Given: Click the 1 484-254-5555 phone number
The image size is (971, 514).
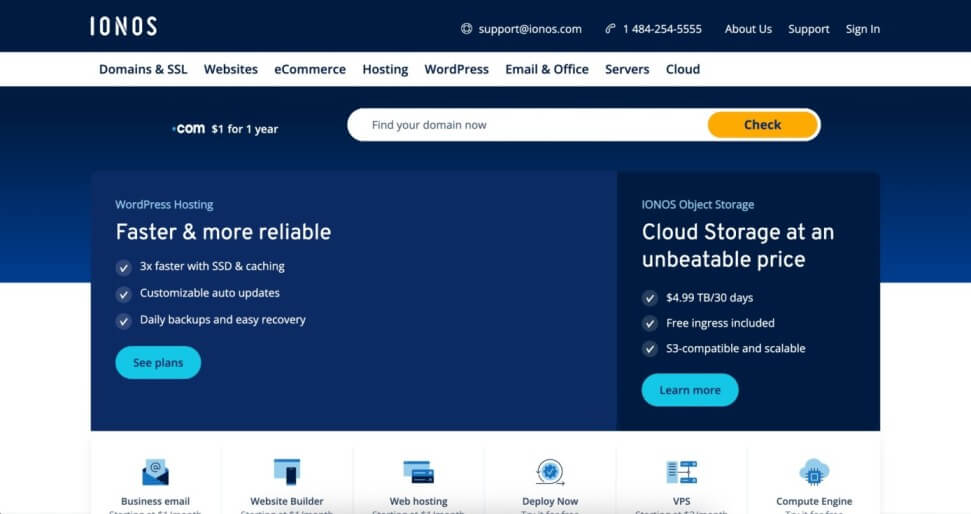Looking at the screenshot, I should pos(662,29).
